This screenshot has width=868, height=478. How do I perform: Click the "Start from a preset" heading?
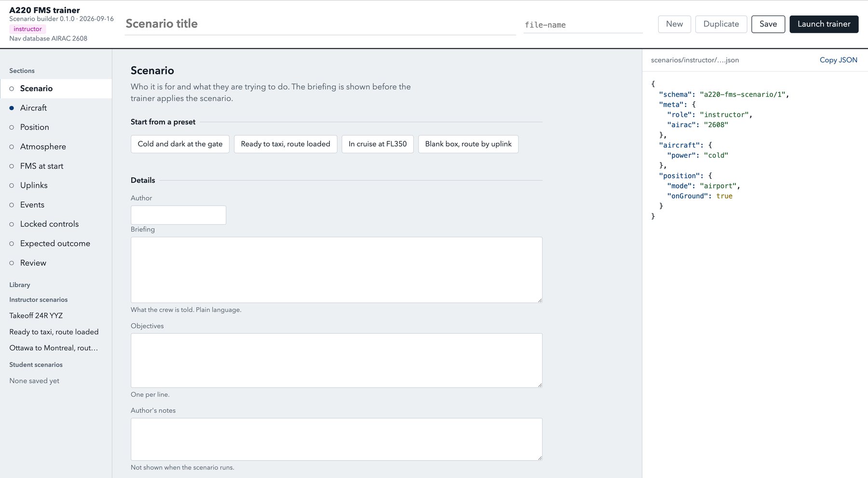[163, 122]
